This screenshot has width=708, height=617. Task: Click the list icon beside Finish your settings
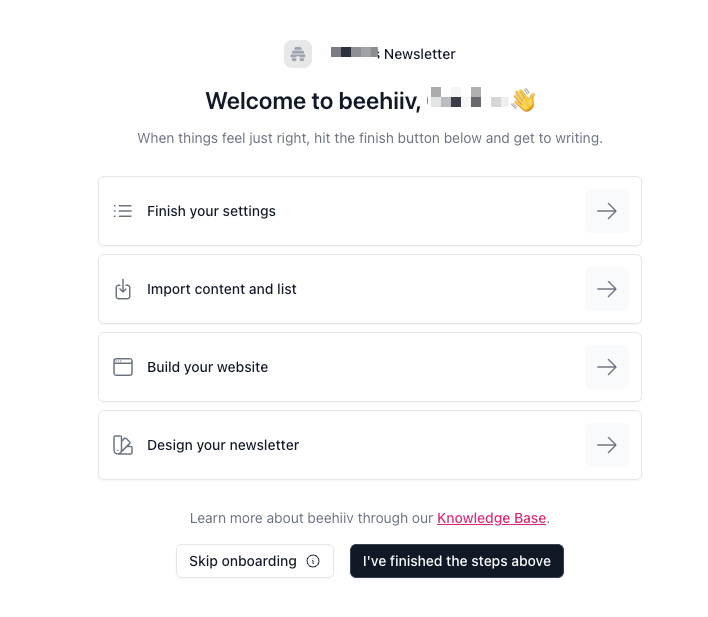click(x=123, y=211)
